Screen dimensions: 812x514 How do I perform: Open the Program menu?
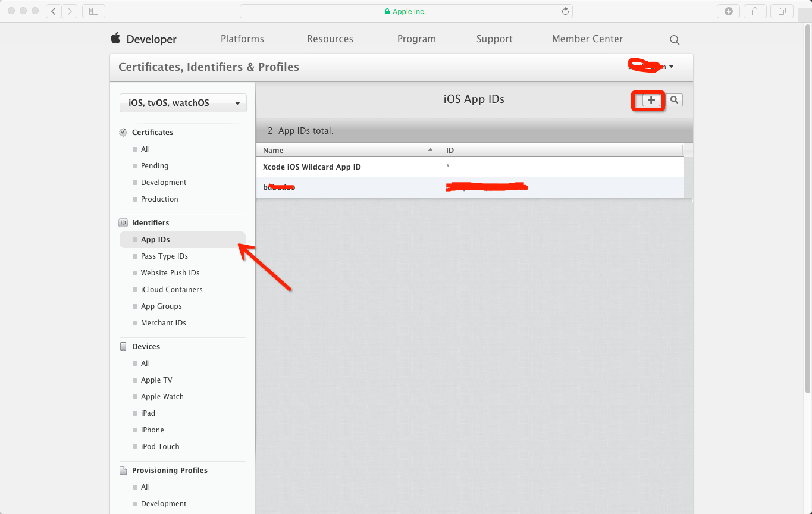point(416,39)
